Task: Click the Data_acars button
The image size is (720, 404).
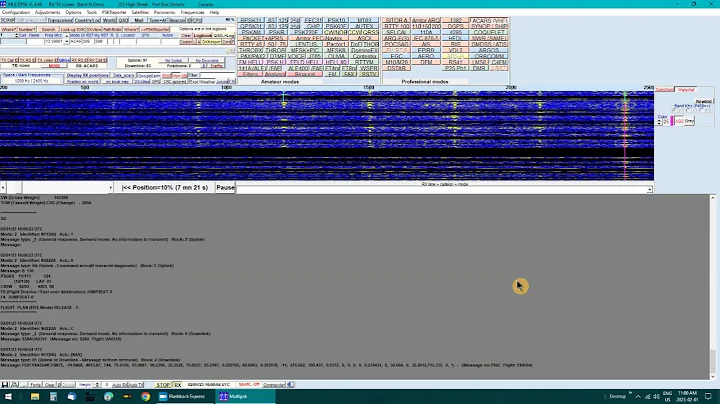Action: [x=124, y=75]
